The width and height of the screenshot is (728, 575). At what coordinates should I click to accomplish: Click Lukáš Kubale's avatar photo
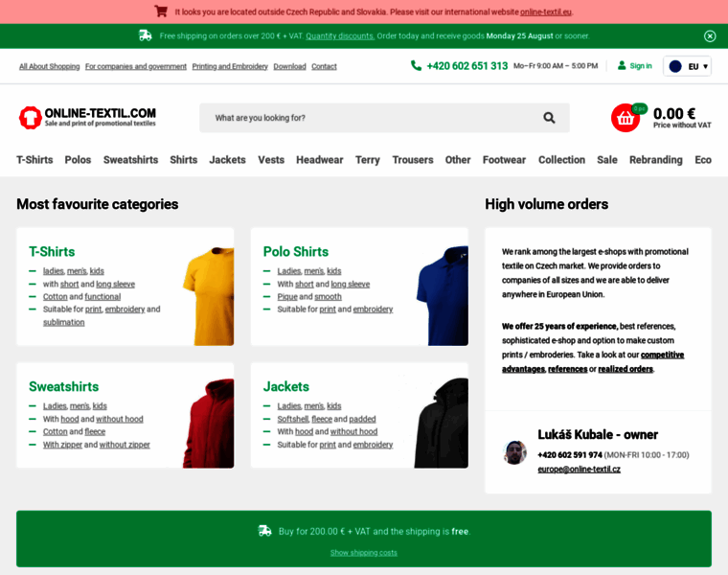(515, 452)
